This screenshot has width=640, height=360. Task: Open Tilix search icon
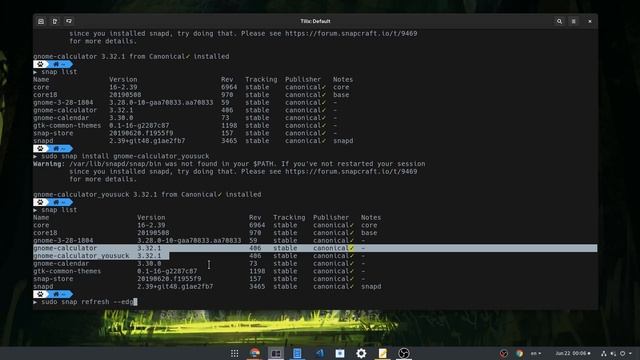click(559, 21)
